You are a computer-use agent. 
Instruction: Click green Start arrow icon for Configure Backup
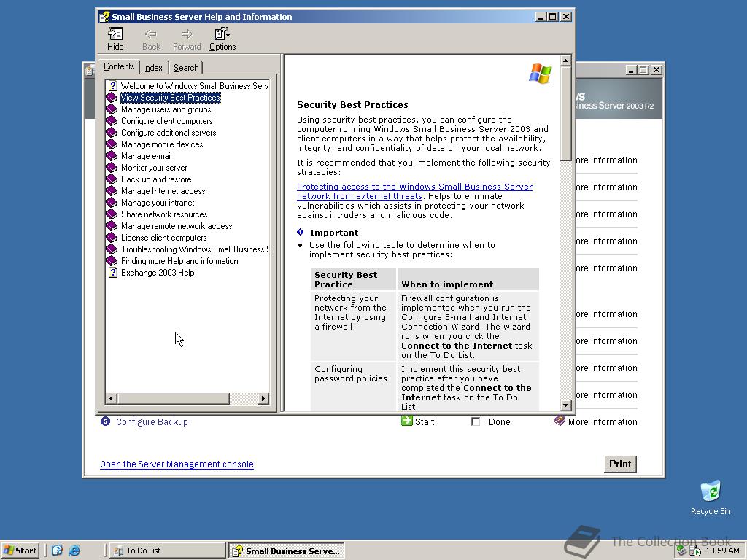pos(407,421)
